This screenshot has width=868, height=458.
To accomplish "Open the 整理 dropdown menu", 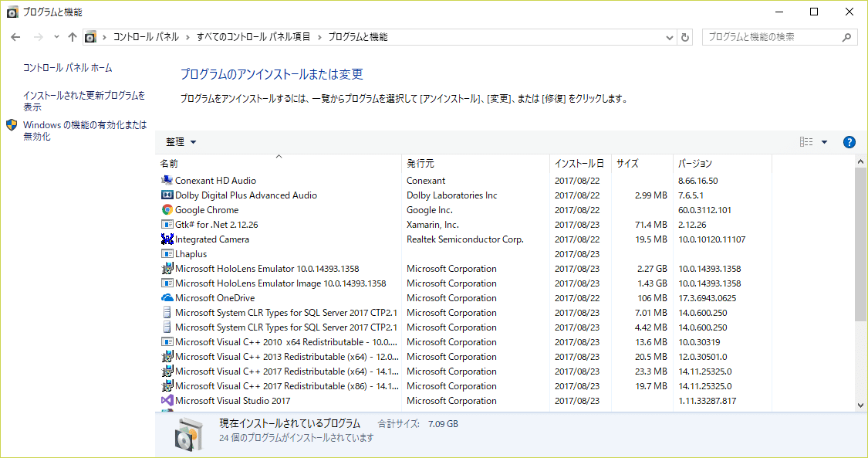I will (x=181, y=142).
